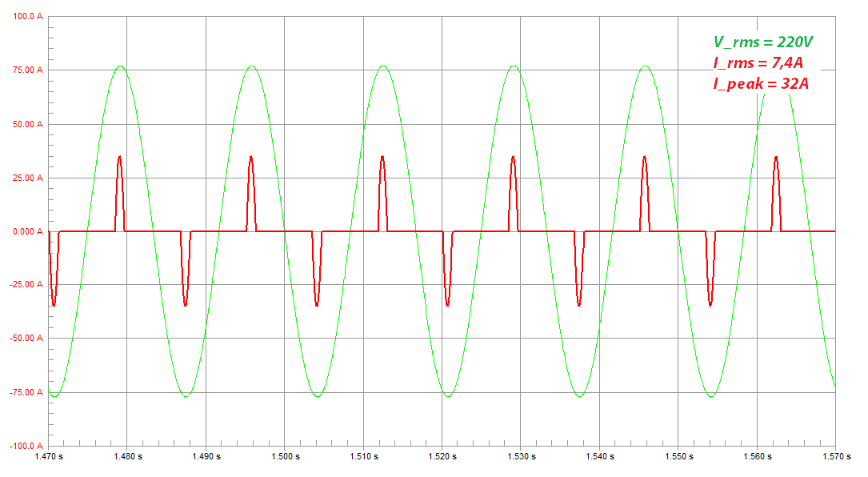The image size is (868, 477).
Task: Click the I_rms = 7,4A annotation
Action: (758, 63)
